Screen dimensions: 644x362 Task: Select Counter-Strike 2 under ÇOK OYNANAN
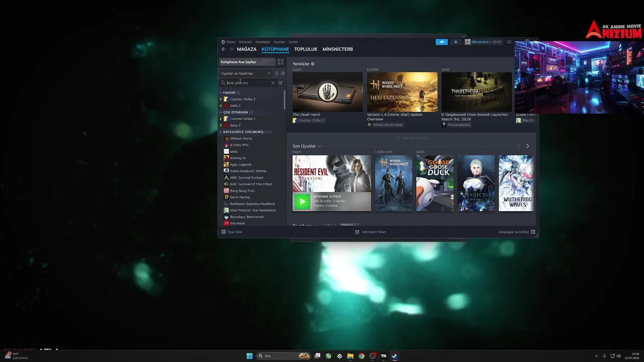243,119
